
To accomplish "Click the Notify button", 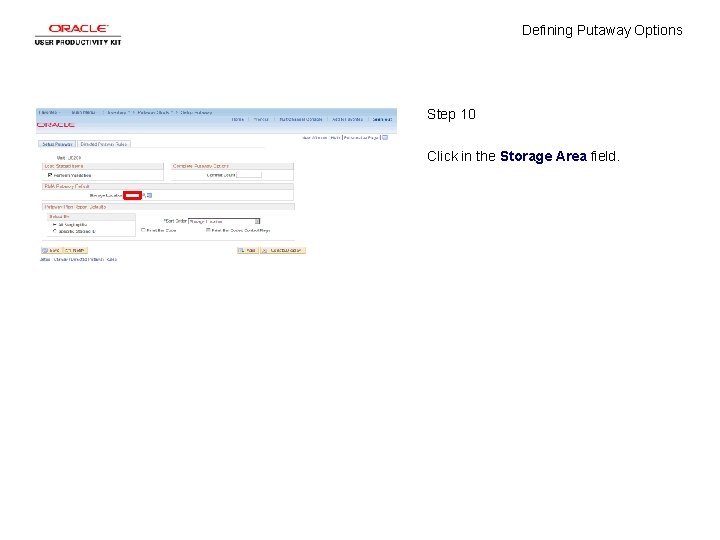I will 75,250.
